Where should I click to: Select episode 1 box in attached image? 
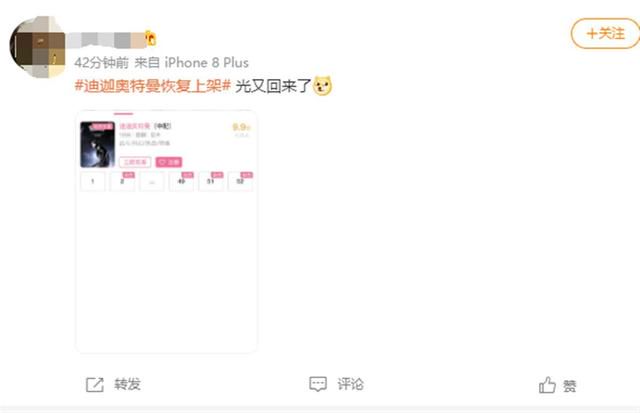coord(93,181)
